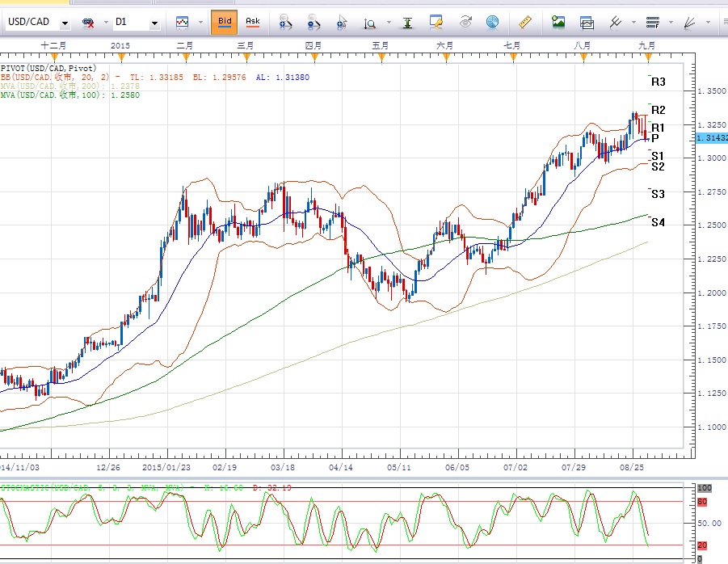Open the USD/CAD symbol dropdown arrow
Screen dimensions: 728x564
point(65,23)
